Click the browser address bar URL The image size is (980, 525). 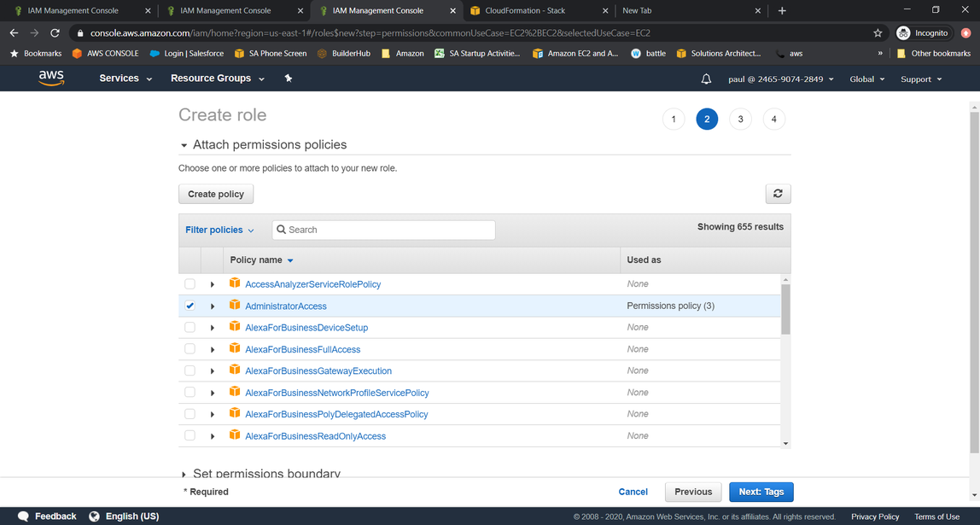[370, 33]
